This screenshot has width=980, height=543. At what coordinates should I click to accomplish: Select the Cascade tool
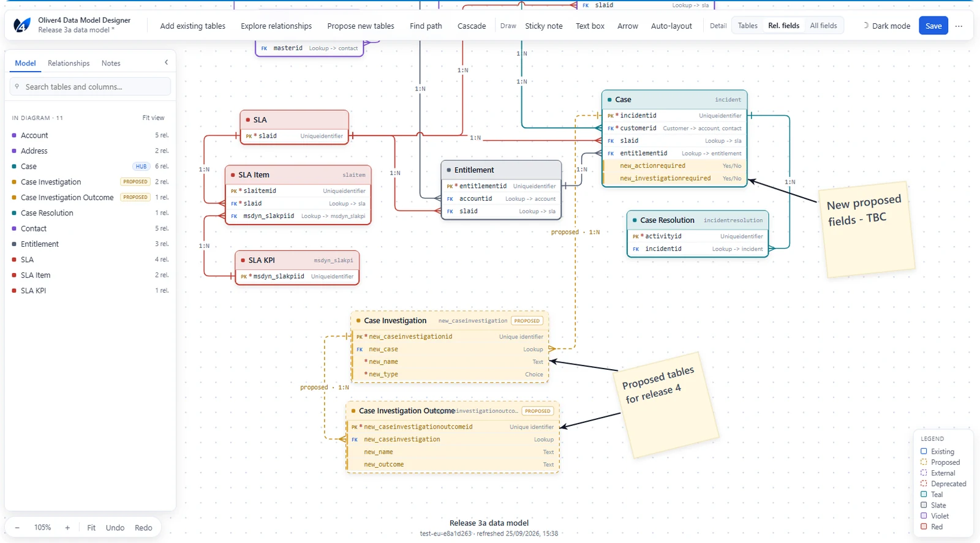(472, 26)
